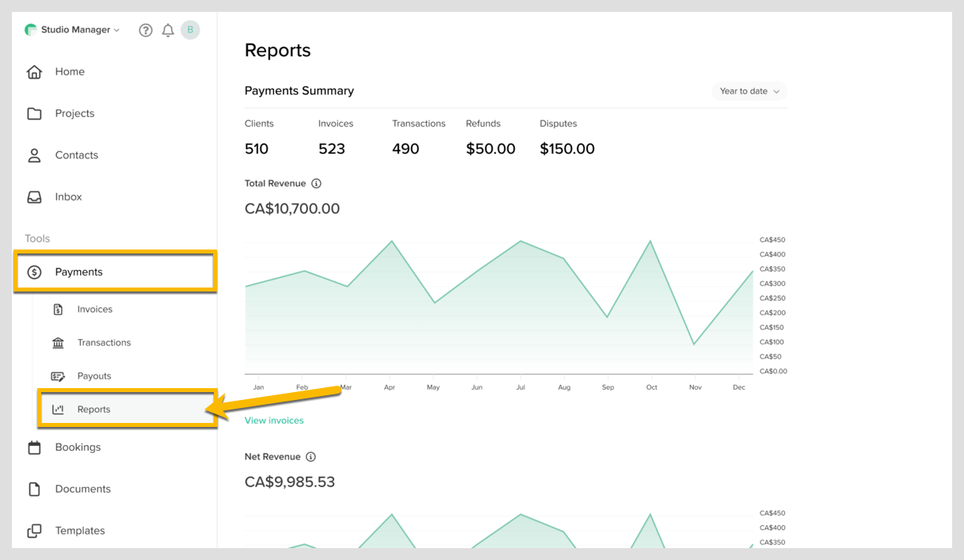Image resolution: width=964 pixels, height=560 pixels.
Task: Click the help question mark icon
Action: (x=146, y=30)
